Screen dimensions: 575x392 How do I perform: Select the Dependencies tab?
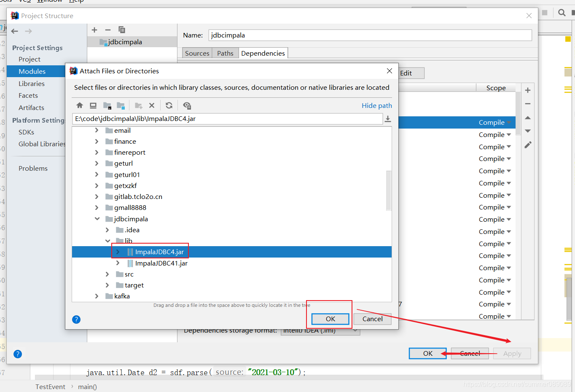[263, 53]
